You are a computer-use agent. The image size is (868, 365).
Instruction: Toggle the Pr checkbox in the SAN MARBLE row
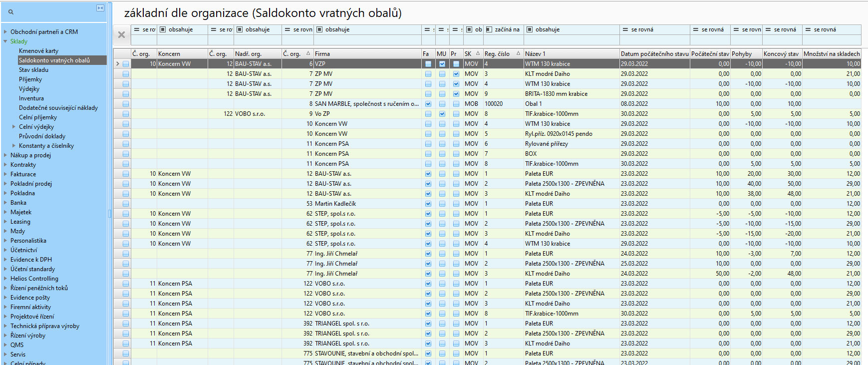point(456,104)
